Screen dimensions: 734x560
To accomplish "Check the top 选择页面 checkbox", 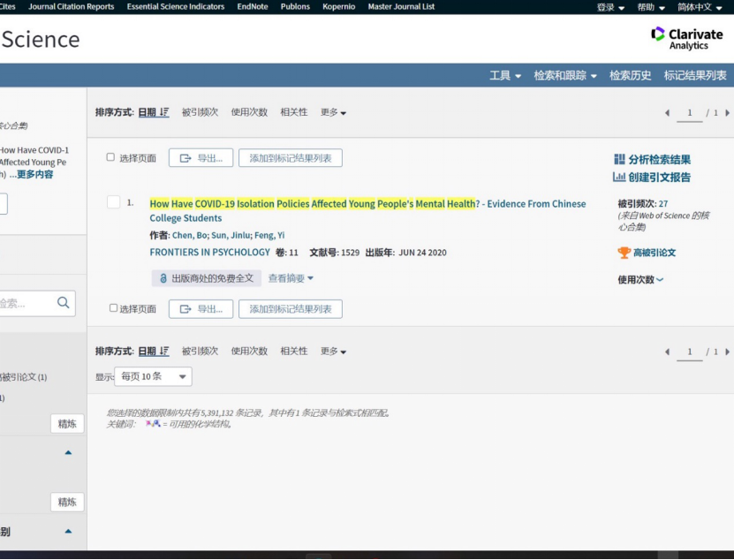I will (x=111, y=157).
